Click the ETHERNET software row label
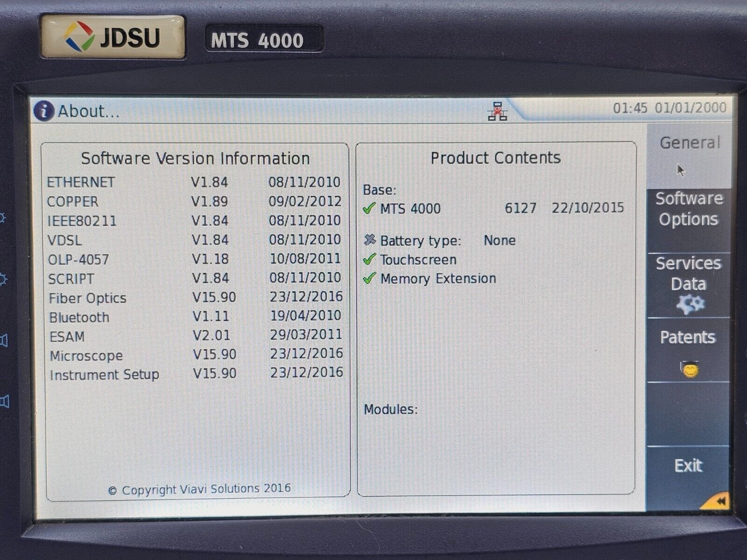 (81, 182)
